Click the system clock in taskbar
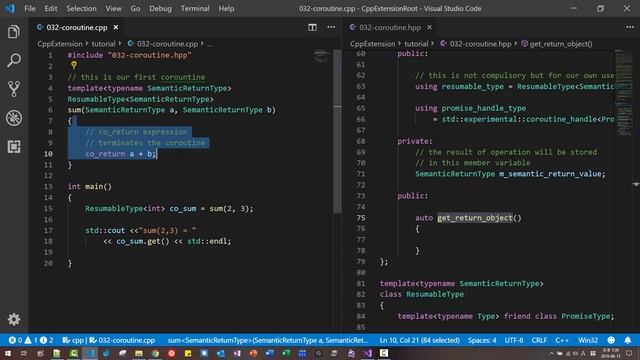The image size is (640, 360). (x=610, y=353)
